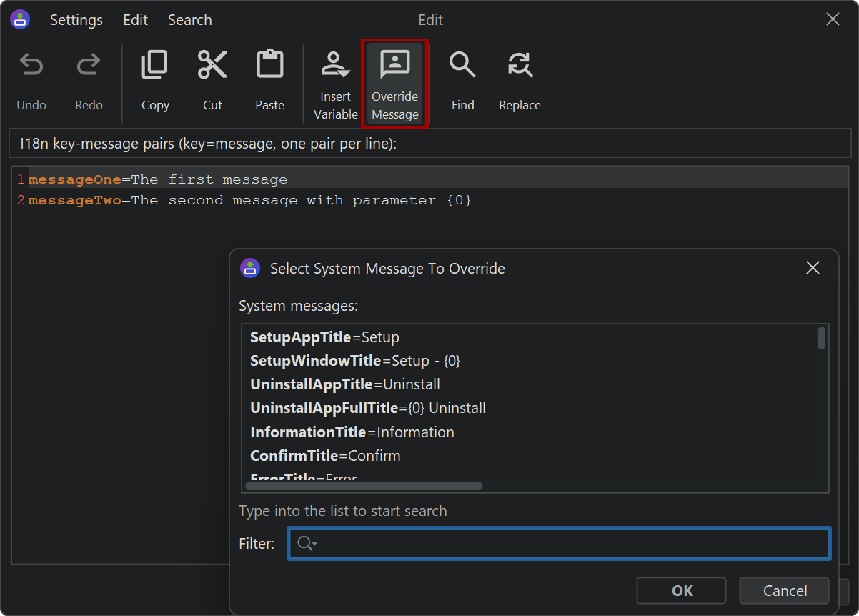Open the Search menu
The height and width of the screenshot is (616, 859).
189,20
